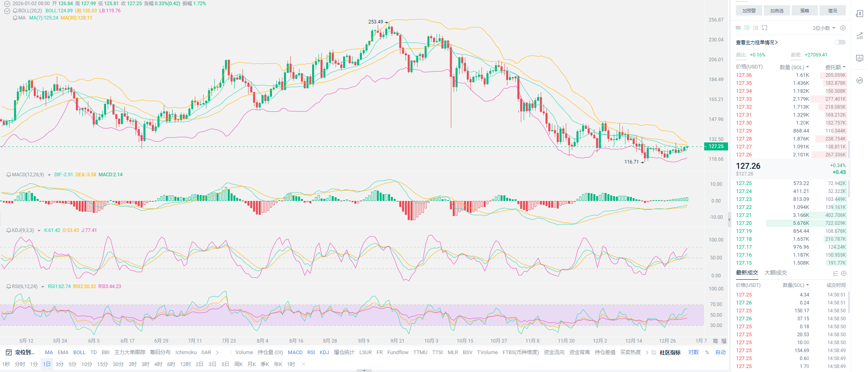Toggle 对数 logarithmic scale mode

(693, 353)
